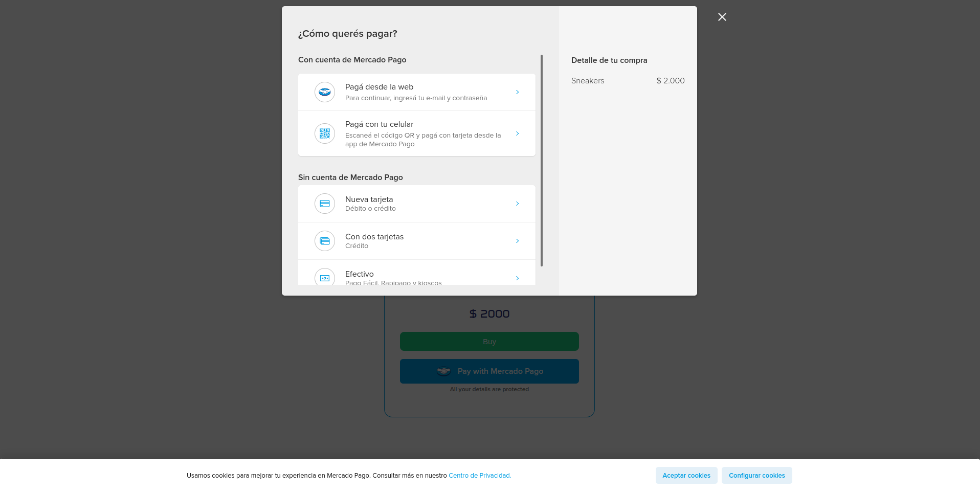Click the green Buy button
This screenshot has height=492, width=980.
[x=489, y=342]
